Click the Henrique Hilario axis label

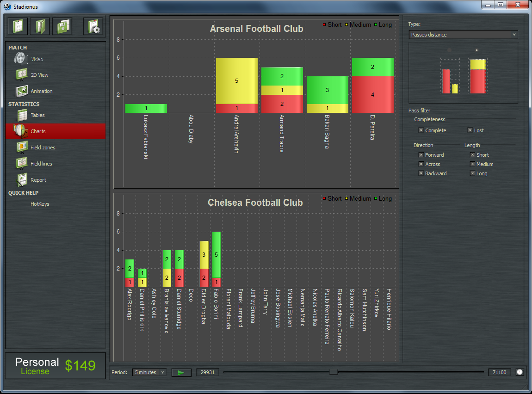coord(389,309)
